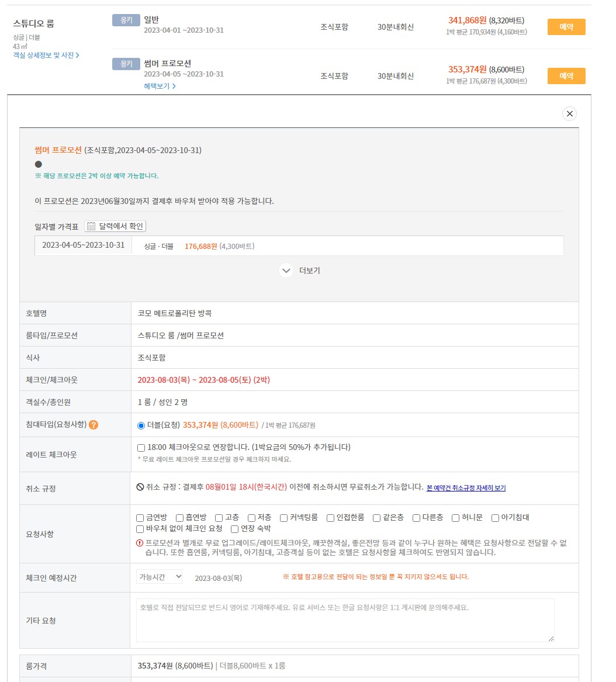Tick the 다른층 checkbox

tap(416, 518)
